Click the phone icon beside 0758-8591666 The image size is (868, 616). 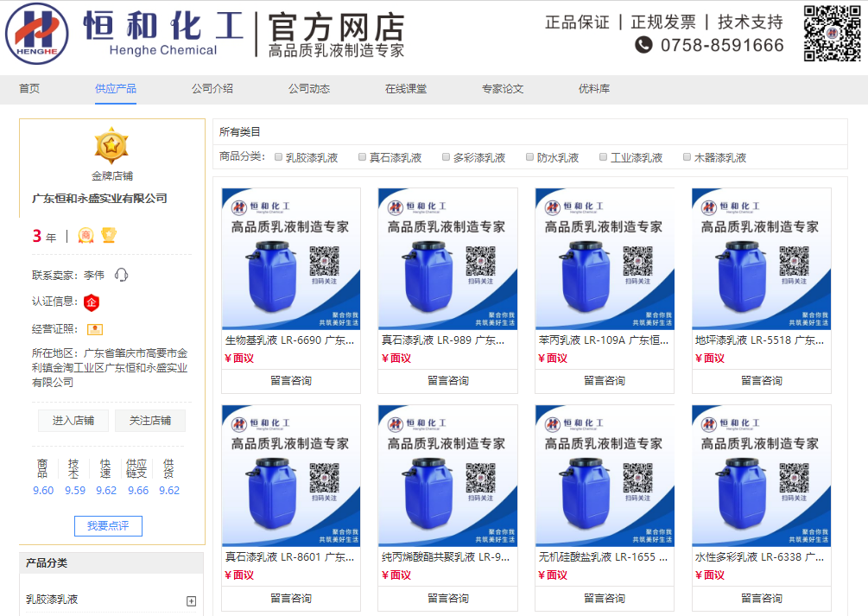[643, 45]
